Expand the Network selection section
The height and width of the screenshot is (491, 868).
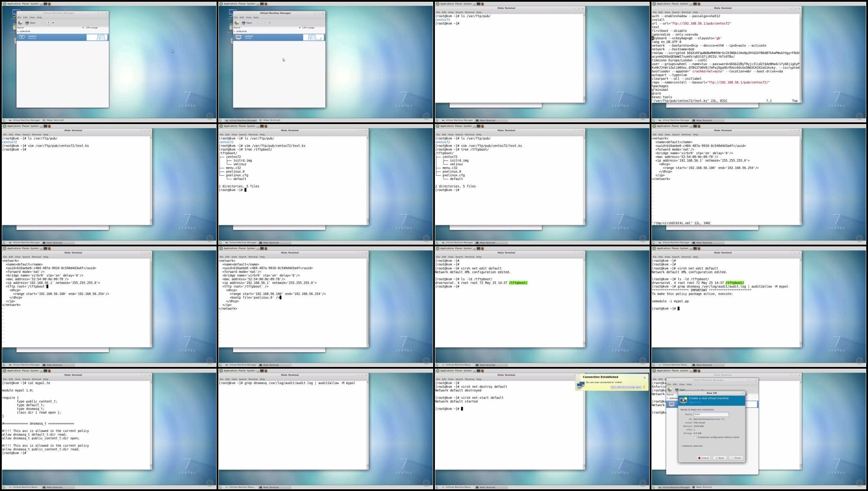(x=692, y=446)
